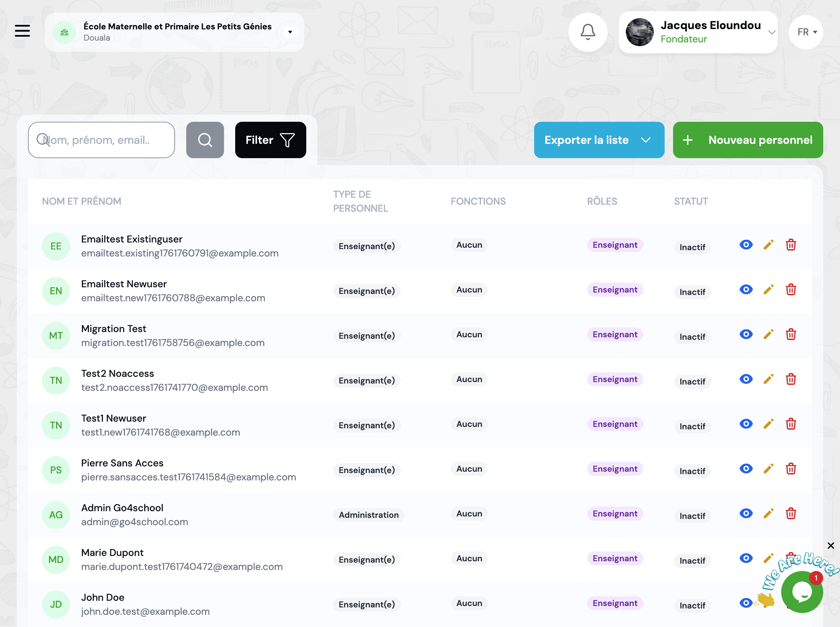Show Marie Dupont details eye icon
The width and height of the screenshot is (840, 627).
[746, 559]
